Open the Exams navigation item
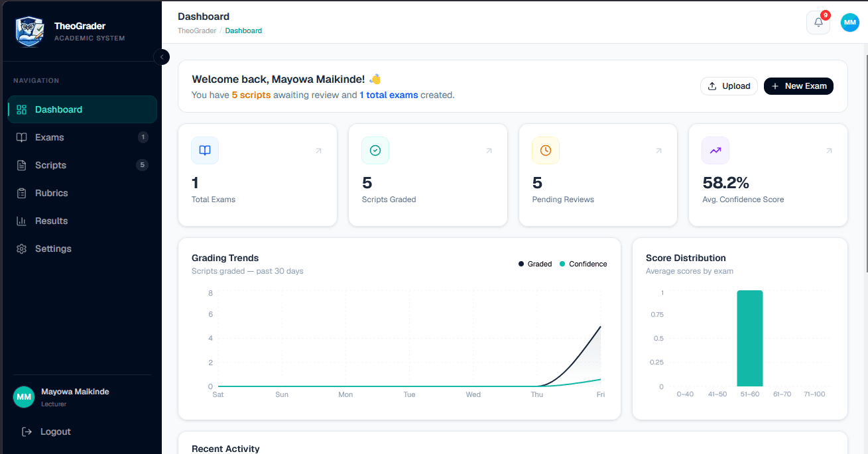The width and height of the screenshot is (868, 454). point(82,137)
